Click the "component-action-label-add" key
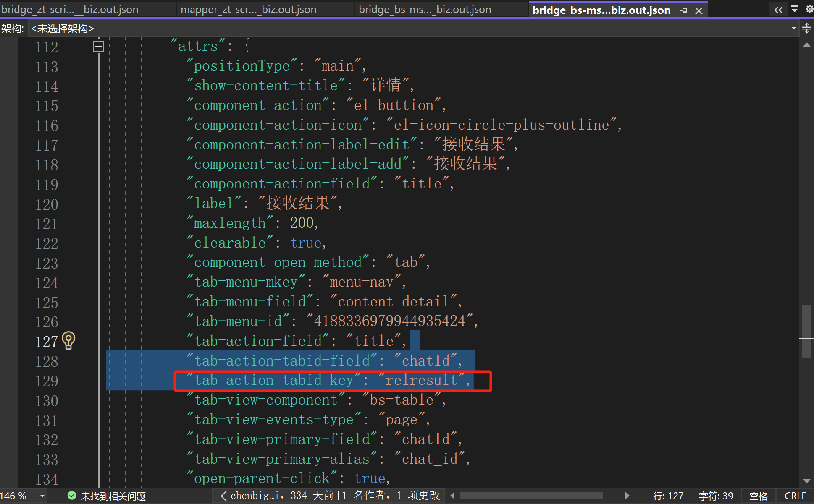The height and width of the screenshot is (504, 814). (x=298, y=164)
